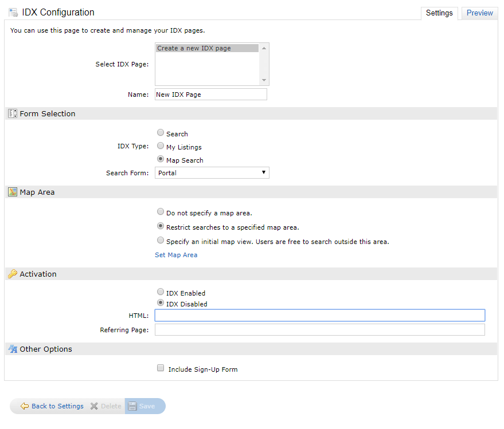Click the Back to Settings arrow icon

(25, 406)
